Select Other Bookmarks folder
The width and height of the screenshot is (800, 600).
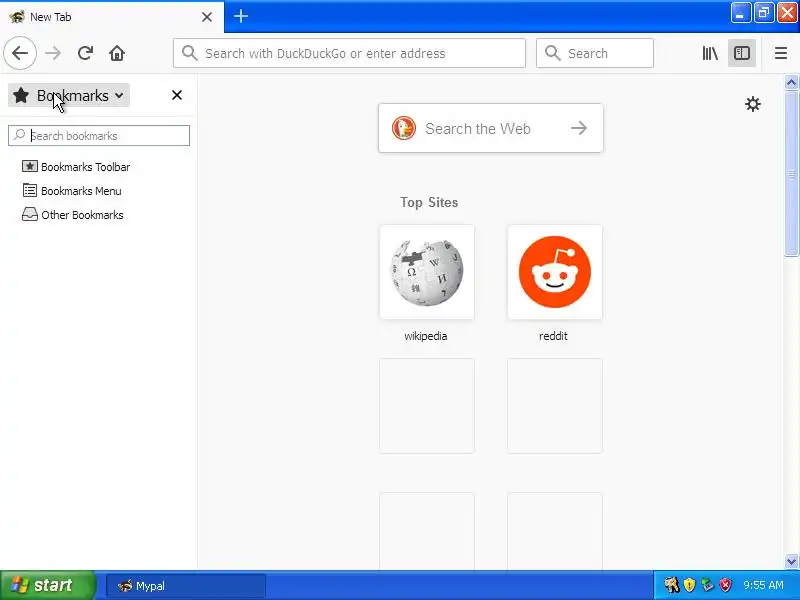pos(72,215)
